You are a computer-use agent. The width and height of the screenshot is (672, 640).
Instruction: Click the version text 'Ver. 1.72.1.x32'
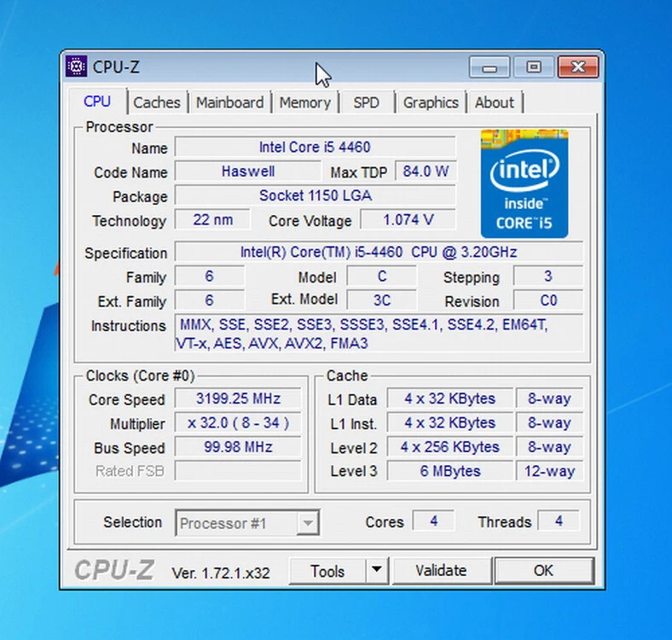tap(221, 573)
